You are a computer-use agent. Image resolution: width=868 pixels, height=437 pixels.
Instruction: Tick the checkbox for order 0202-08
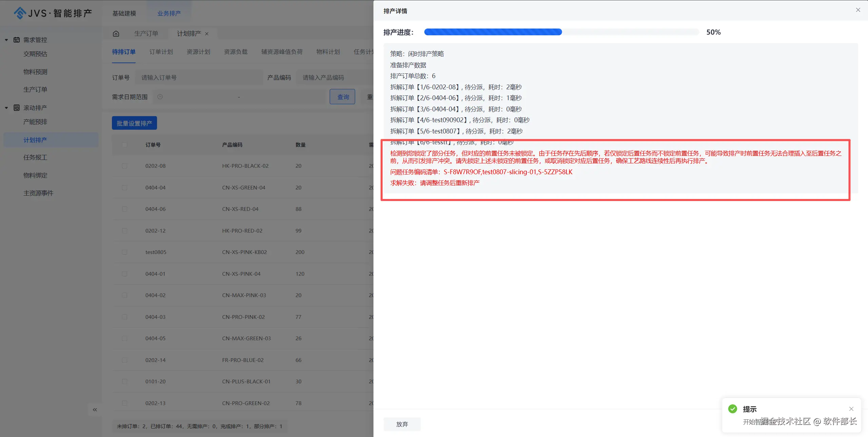(124, 166)
